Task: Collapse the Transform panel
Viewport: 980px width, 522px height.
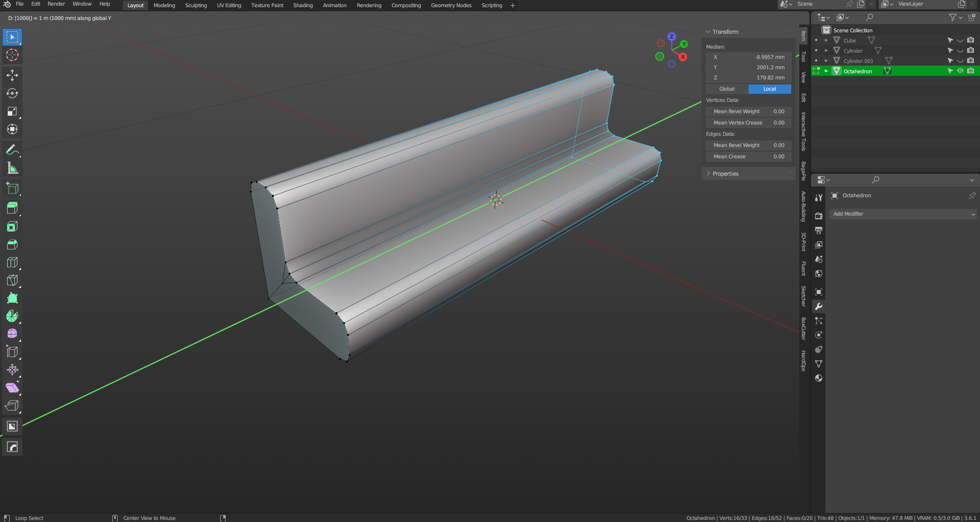Action: coord(725,32)
